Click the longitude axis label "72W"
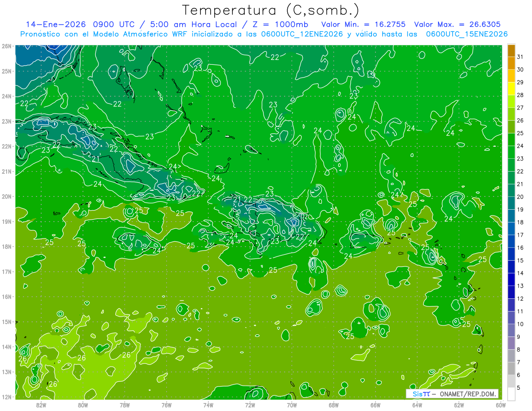The width and height of the screenshot is (532, 411). [x=250, y=405]
